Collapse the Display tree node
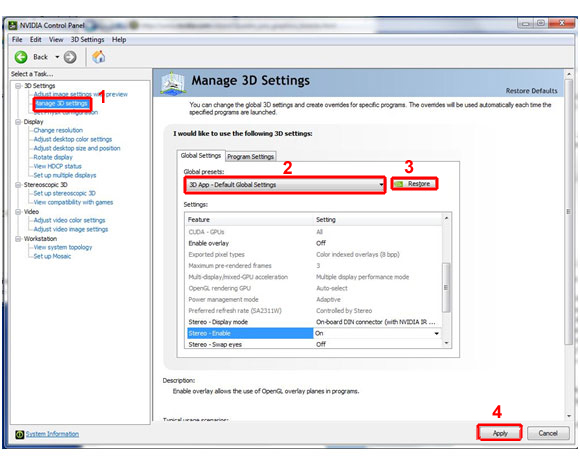 [18, 122]
